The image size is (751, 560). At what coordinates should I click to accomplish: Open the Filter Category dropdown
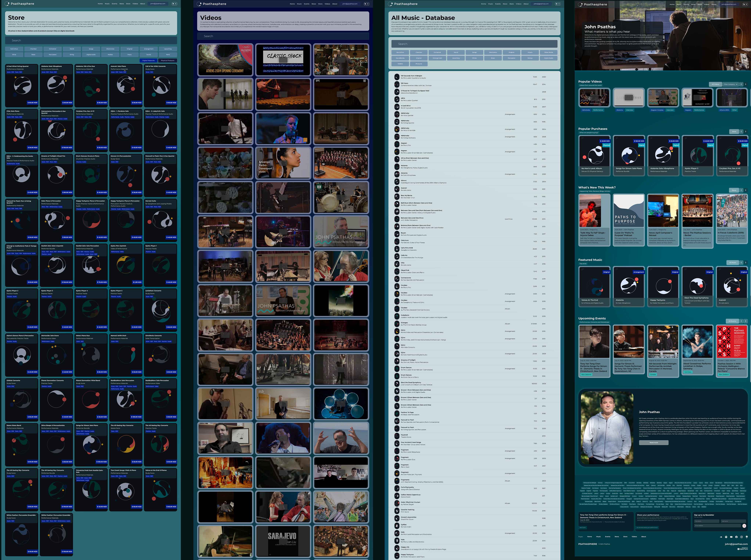pos(730,84)
